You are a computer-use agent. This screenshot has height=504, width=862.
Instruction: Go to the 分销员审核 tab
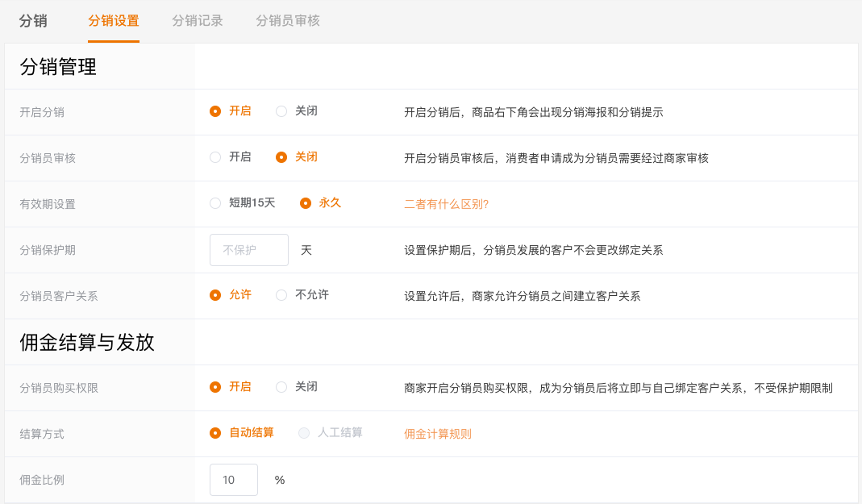[288, 21]
